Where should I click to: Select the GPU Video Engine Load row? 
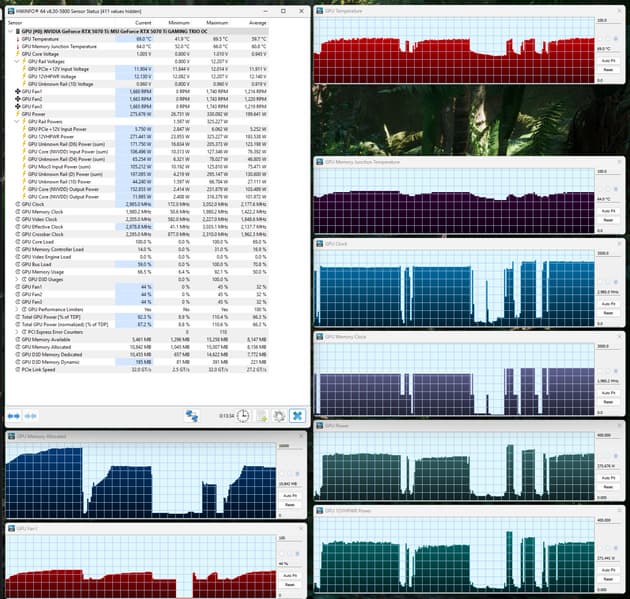coord(138,257)
